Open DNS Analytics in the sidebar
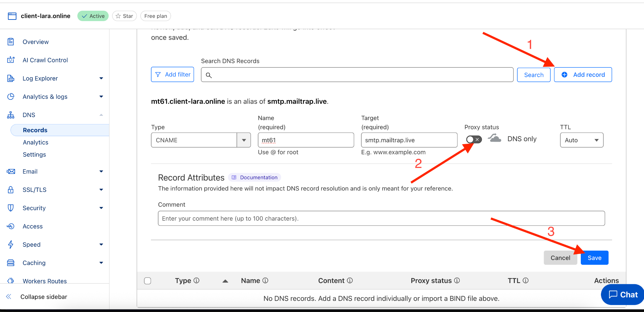 [36, 142]
